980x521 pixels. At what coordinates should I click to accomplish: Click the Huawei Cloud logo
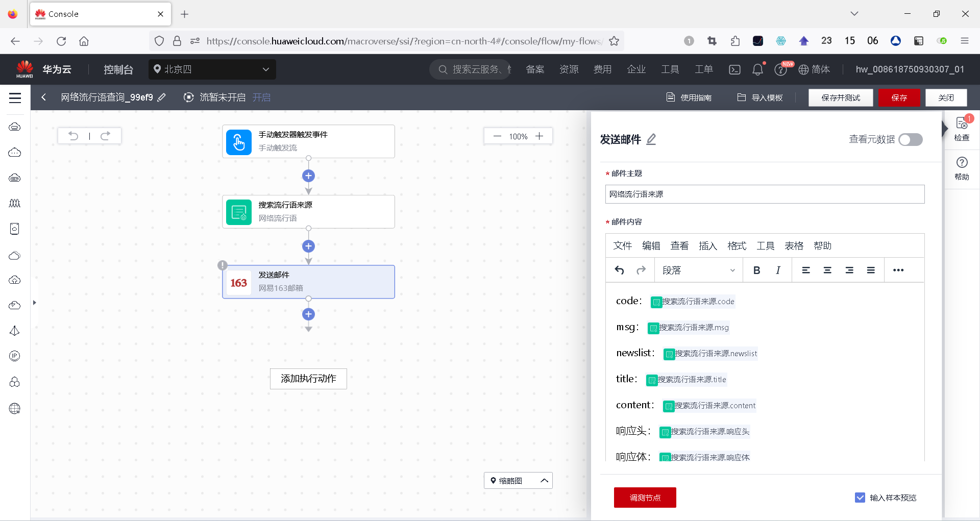(x=24, y=69)
